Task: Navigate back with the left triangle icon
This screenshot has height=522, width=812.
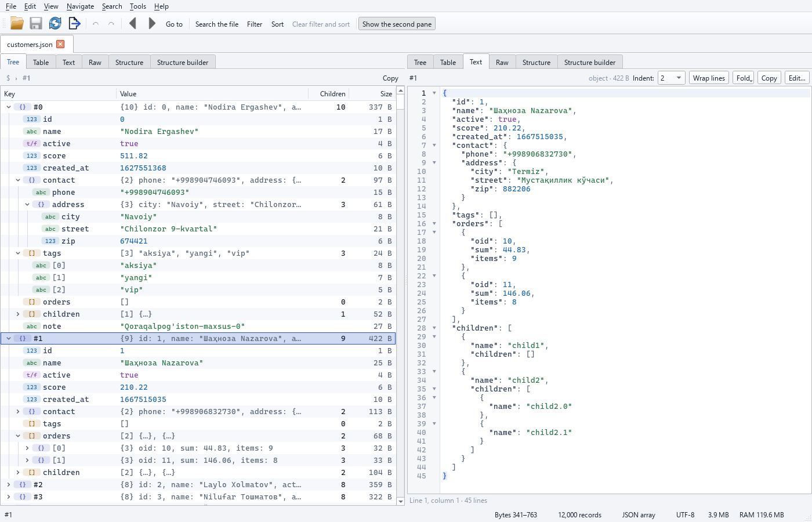Action: click(x=133, y=23)
